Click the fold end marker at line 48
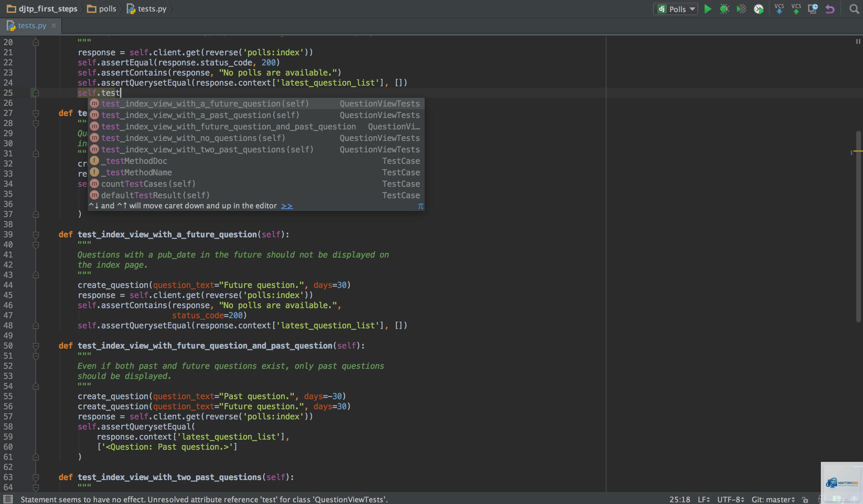The width and height of the screenshot is (863, 504). (x=36, y=326)
